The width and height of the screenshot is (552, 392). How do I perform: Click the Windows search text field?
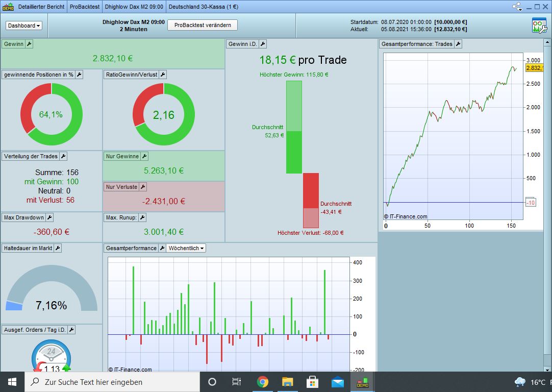click(112, 382)
